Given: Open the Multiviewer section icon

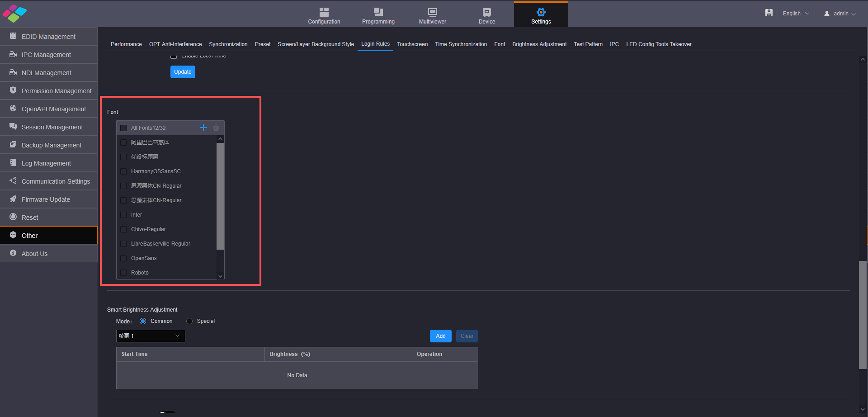Looking at the screenshot, I should [433, 12].
